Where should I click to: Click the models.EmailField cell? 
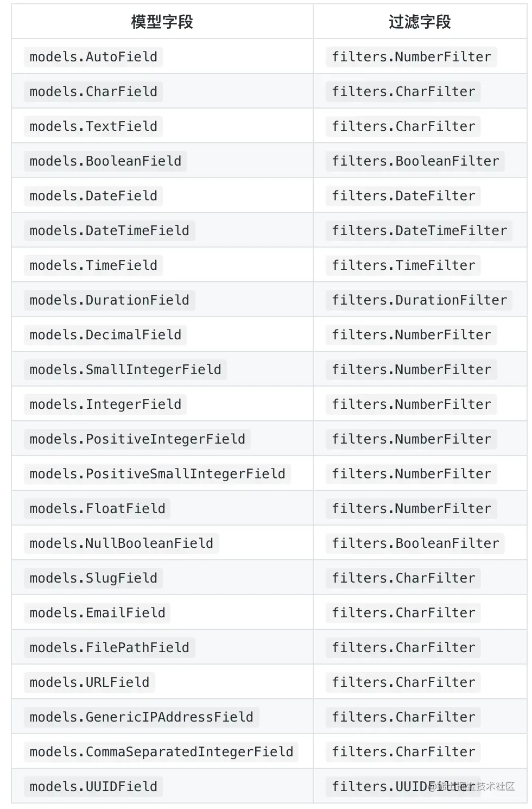point(97,612)
